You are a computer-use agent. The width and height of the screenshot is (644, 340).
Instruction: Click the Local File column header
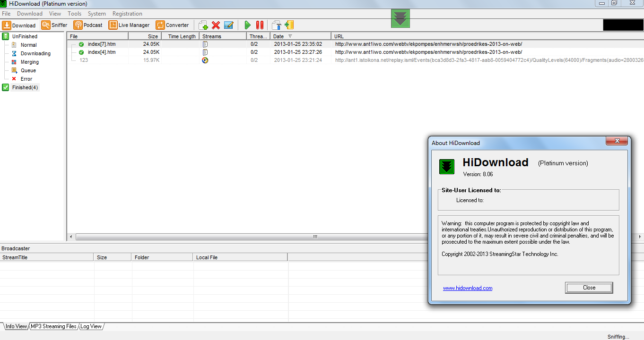[x=240, y=257]
